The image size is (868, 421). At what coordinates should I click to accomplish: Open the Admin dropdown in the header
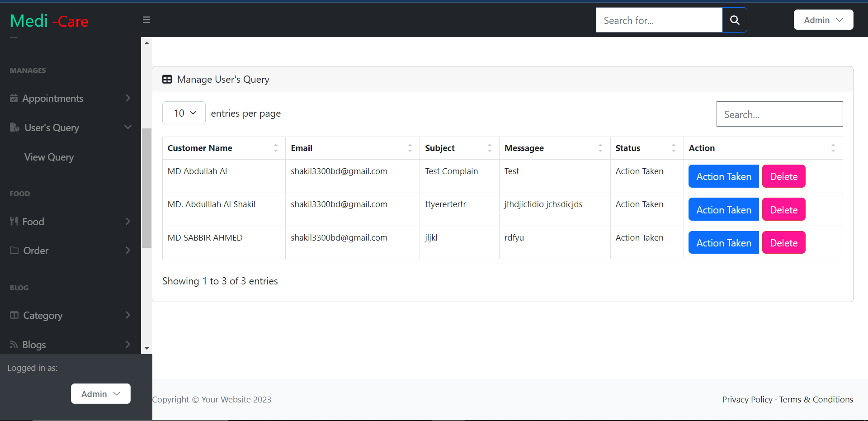(x=823, y=19)
